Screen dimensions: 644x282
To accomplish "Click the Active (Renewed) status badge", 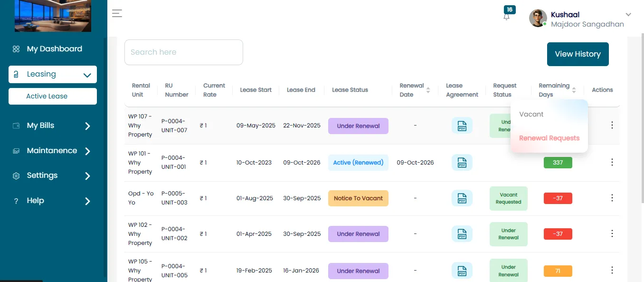I will (x=358, y=163).
